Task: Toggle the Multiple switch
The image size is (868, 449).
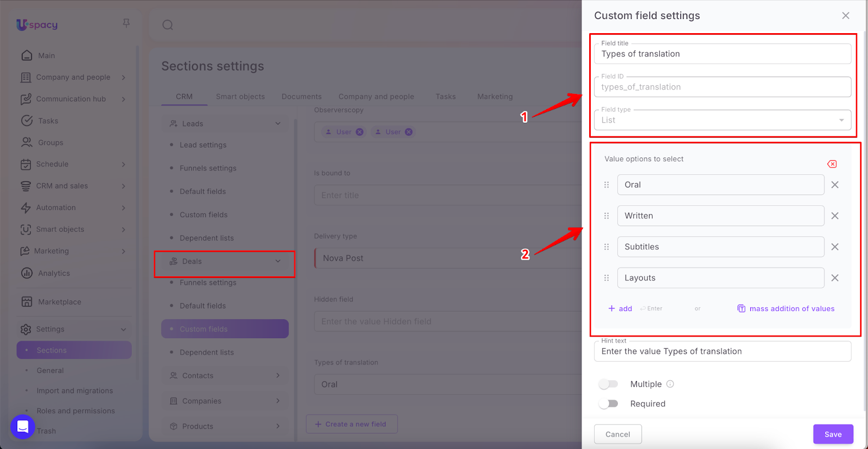Action: (x=608, y=384)
